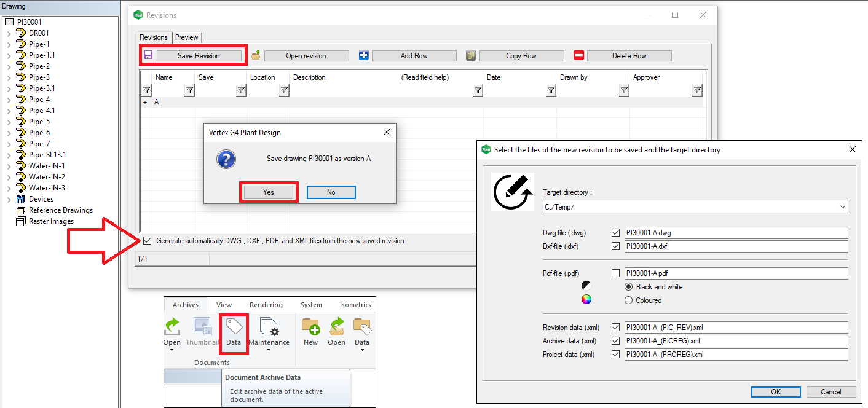868x408 pixels.
Task: Click the Open revision button
Action: coord(306,56)
